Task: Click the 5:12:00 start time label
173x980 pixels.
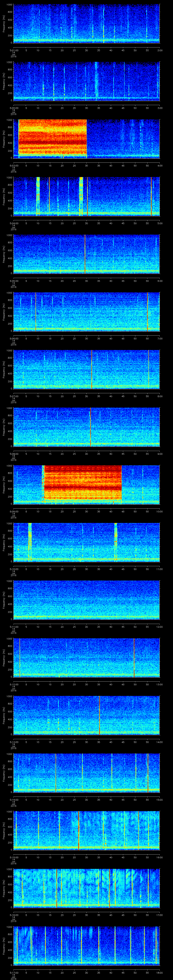Action: pos(14,684)
